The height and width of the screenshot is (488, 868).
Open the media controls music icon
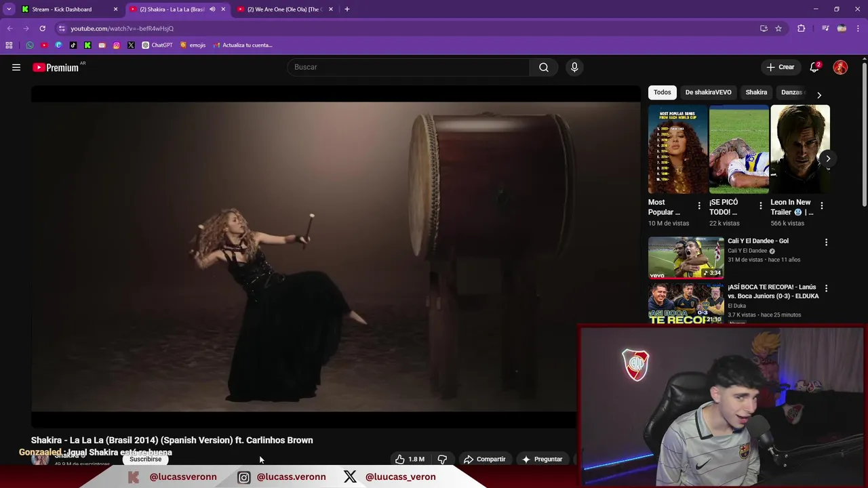[825, 28]
